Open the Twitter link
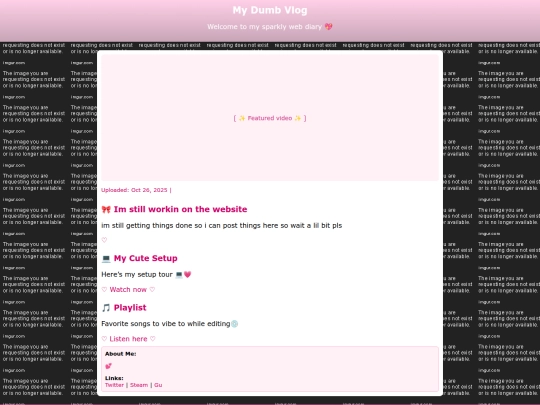 114,385
